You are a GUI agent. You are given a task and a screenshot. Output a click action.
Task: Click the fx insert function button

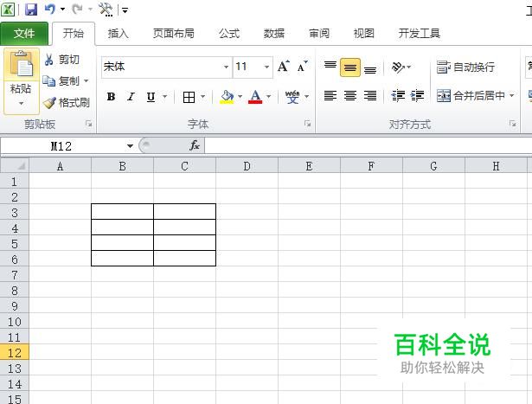(x=195, y=146)
